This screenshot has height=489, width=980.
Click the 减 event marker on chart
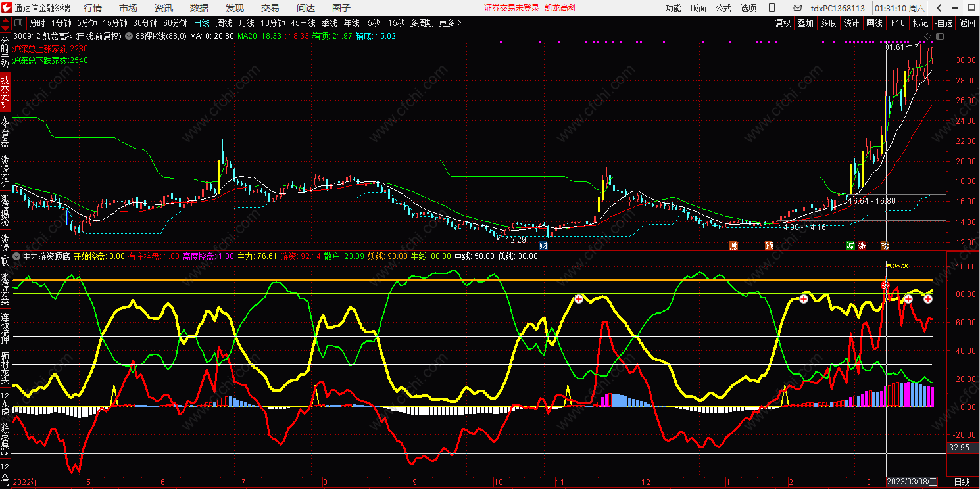click(850, 246)
